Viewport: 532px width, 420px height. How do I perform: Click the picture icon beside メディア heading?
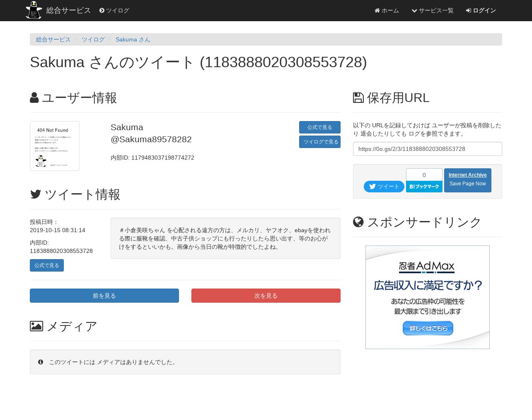(x=36, y=326)
